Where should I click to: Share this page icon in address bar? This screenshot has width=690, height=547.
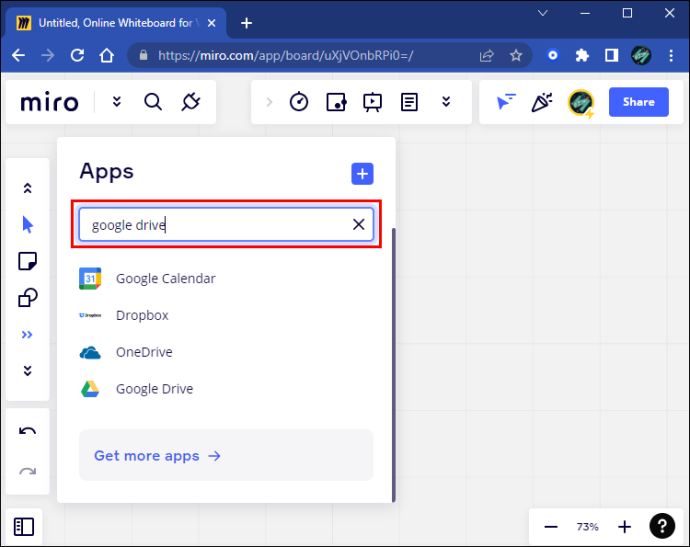[x=487, y=55]
